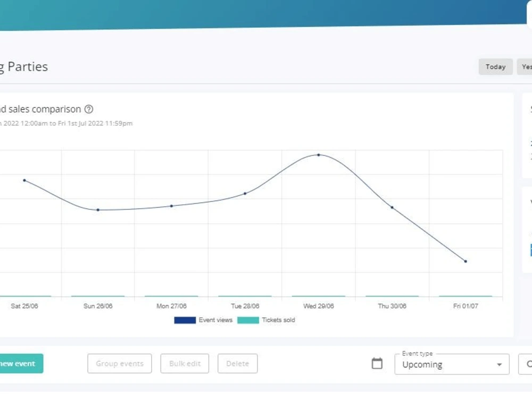Click the Parties page heading

[x=24, y=67]
